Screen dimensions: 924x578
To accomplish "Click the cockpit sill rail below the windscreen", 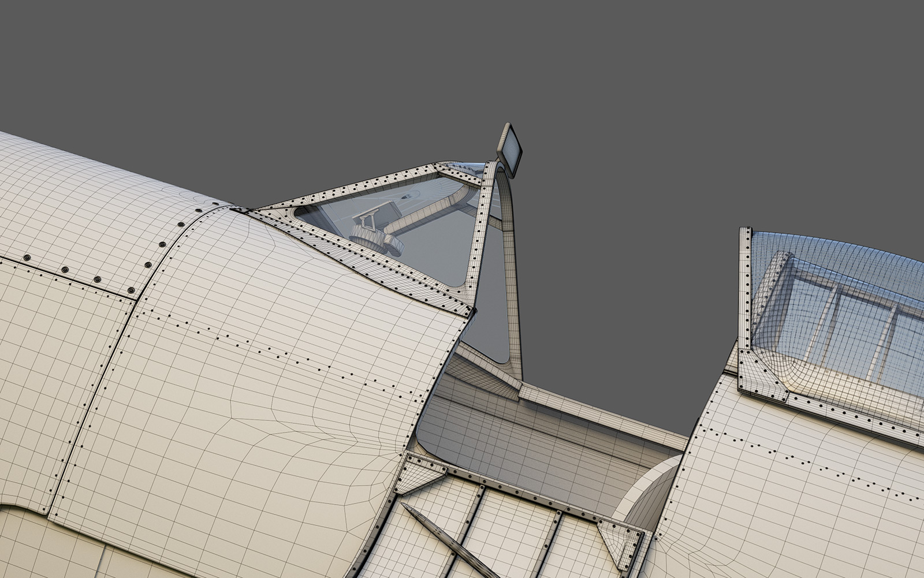I will 601,411.
